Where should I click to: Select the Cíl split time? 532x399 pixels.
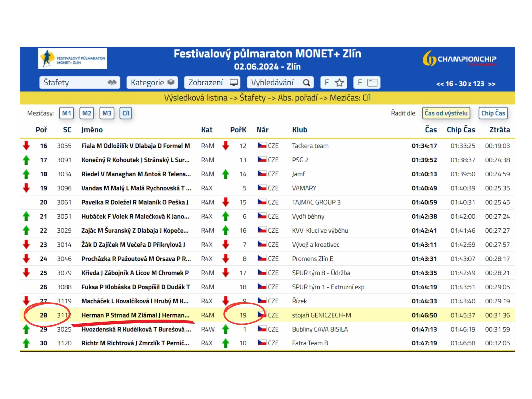click(126, 113)
